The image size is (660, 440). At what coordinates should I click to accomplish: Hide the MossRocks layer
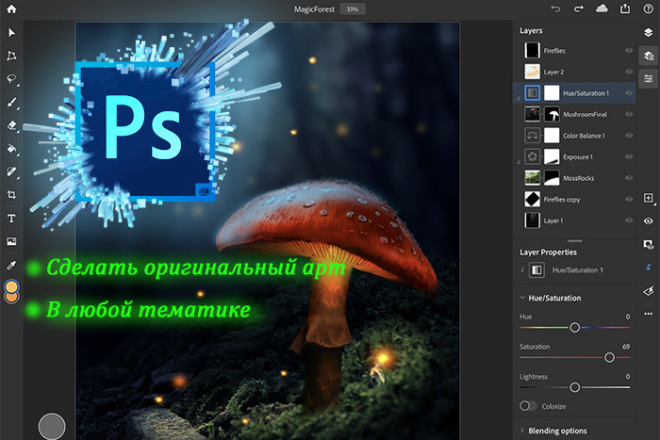coord(629,178)
